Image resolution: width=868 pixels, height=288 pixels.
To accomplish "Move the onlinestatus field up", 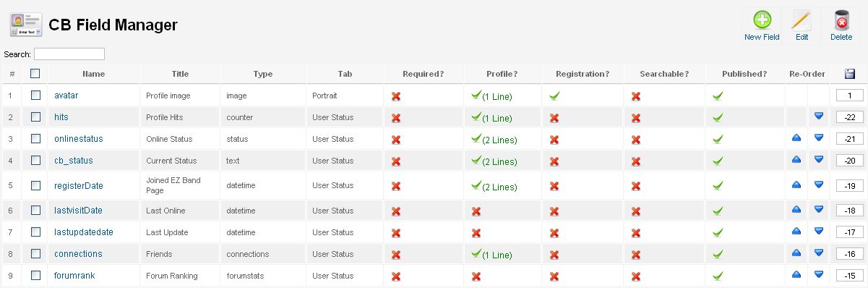I will (x=796, y=137).
